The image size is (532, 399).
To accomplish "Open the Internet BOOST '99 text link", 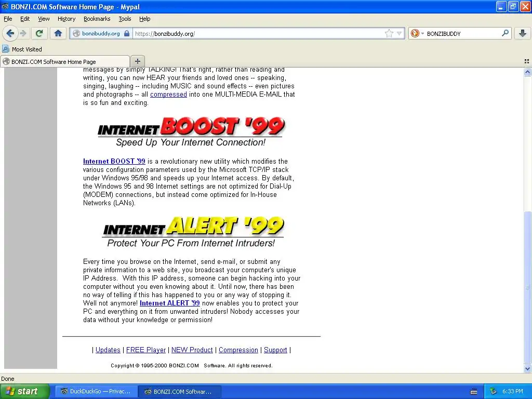I will click(x=114, y=161).
